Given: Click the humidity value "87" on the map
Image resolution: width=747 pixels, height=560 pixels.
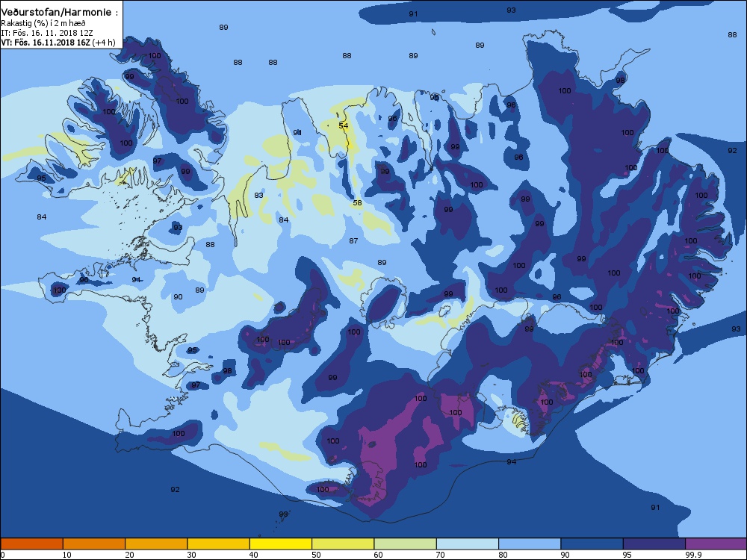Looking at the screenshot, I should point(353,241).
